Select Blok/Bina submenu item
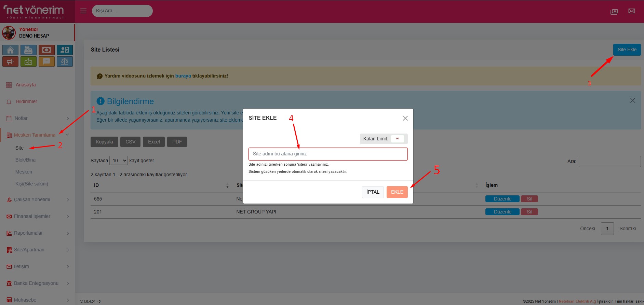This screenshot has width=644, height=305. point(25,160)
